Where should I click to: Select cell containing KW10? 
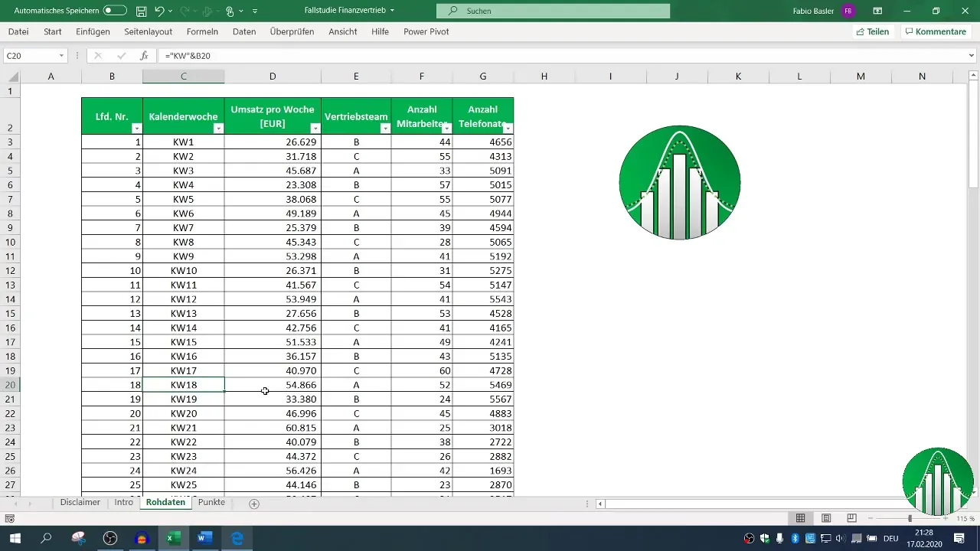(184, 271)
